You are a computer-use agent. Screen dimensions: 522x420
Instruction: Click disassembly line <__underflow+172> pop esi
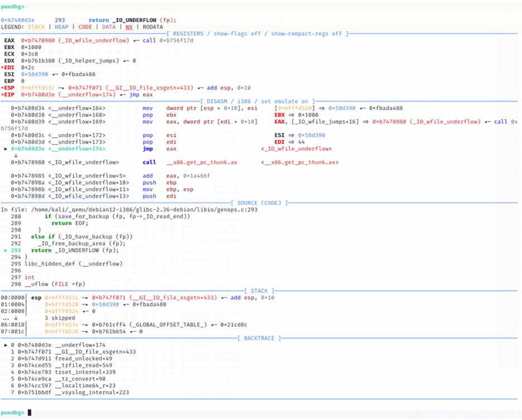94,135
